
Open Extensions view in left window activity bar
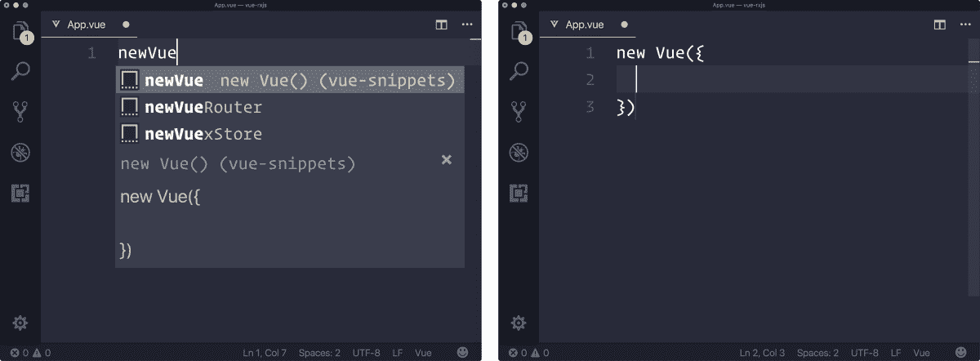pyautogui.click(x=20, y=194)
